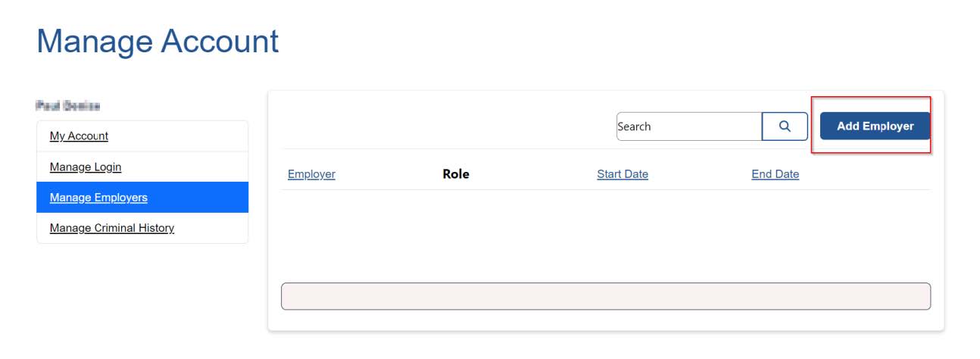Click the empty pink message bar
The width and height of the screenshot is (980, 359).
pos(605,296)
